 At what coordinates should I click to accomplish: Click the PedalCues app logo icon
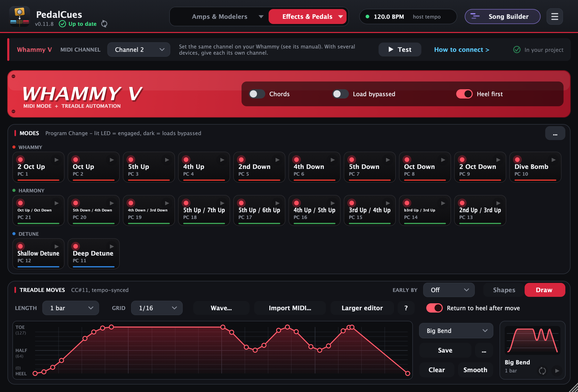[20, 17]
